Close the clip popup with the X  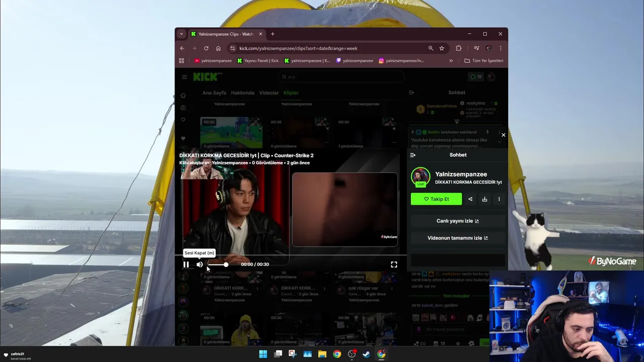coord(503,135)
